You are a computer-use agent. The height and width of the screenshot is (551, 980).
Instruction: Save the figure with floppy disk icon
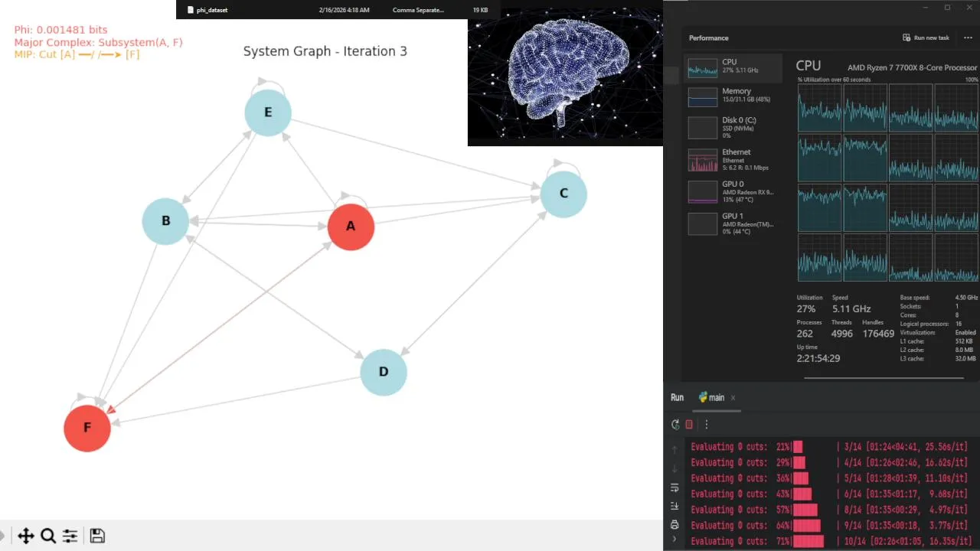tap(97, 536)
